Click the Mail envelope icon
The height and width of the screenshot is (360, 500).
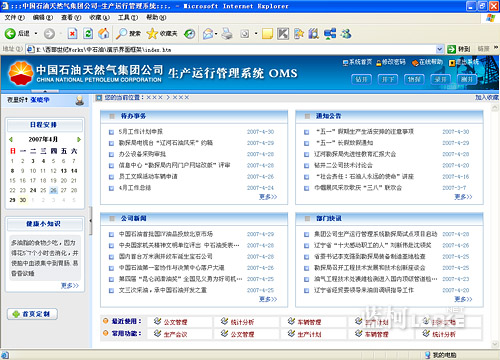[208, 33]
